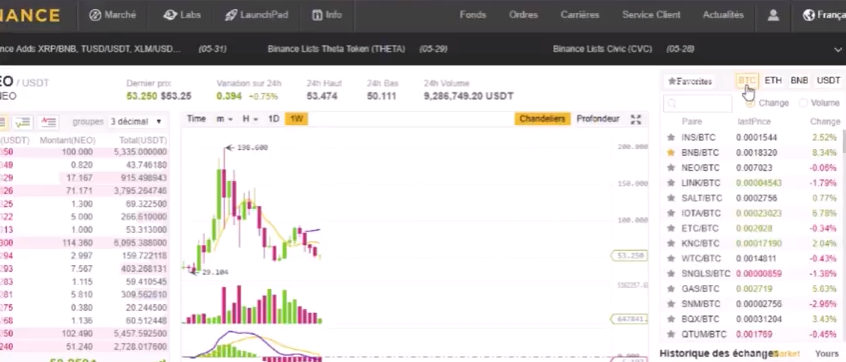
Task: Star the LINK/BTC pair as favorite
Action: 671,183
